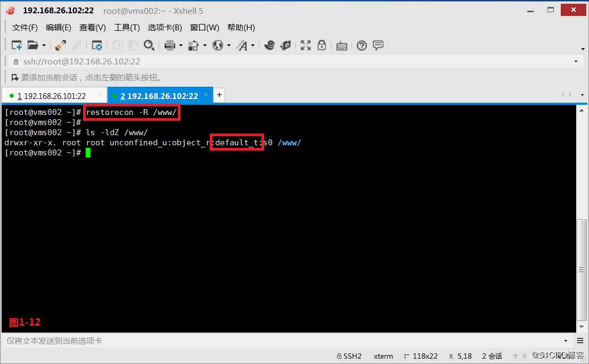Click the SSH2 status bar entry

click(349, 356)
